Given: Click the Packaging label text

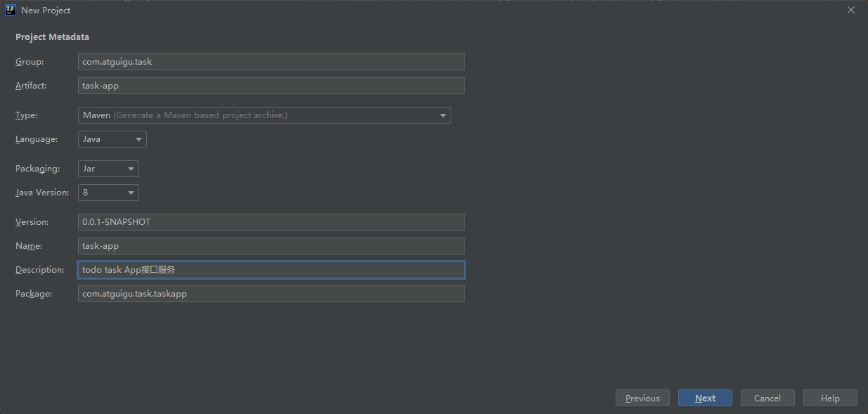Looking at the screenshot, I should 37,169.
